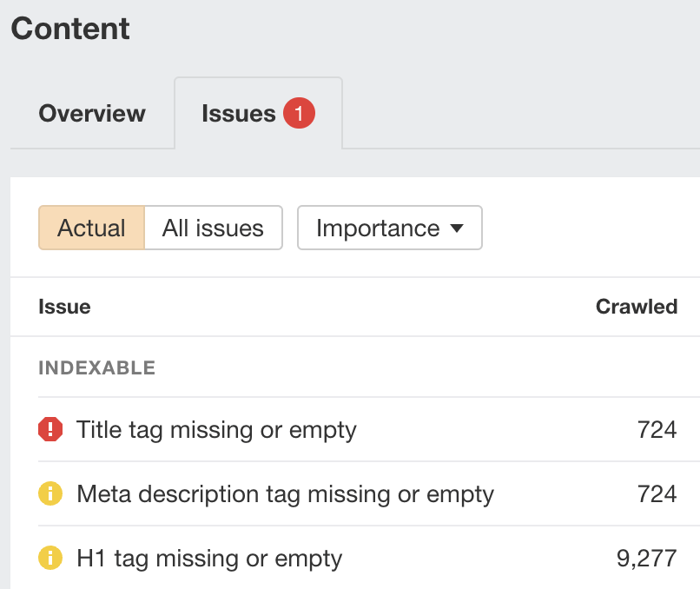Switch to the Overview tab
700x589 pixels.
pyautogui.click(x=91, y=113)
